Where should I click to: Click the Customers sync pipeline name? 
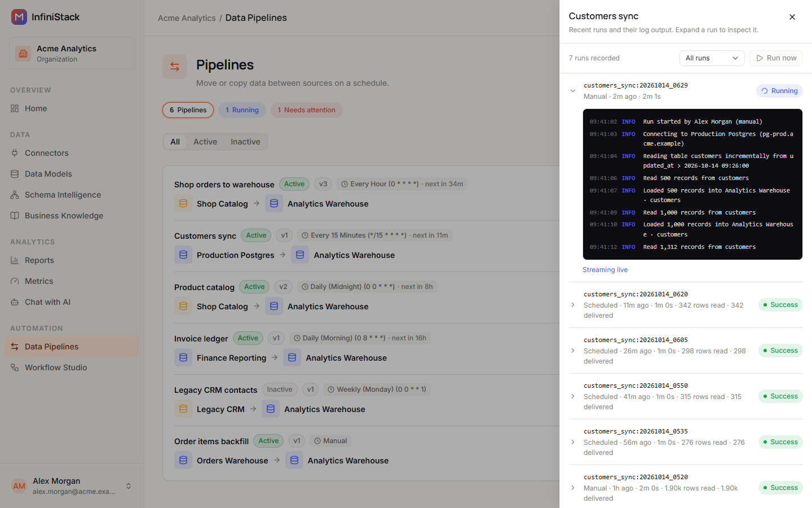[x=205, y=236]
